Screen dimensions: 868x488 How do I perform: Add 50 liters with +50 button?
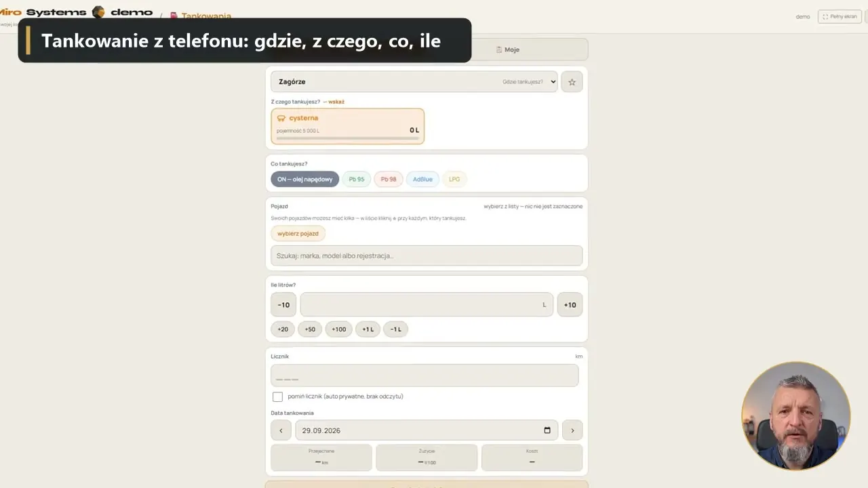pos(310,329)
